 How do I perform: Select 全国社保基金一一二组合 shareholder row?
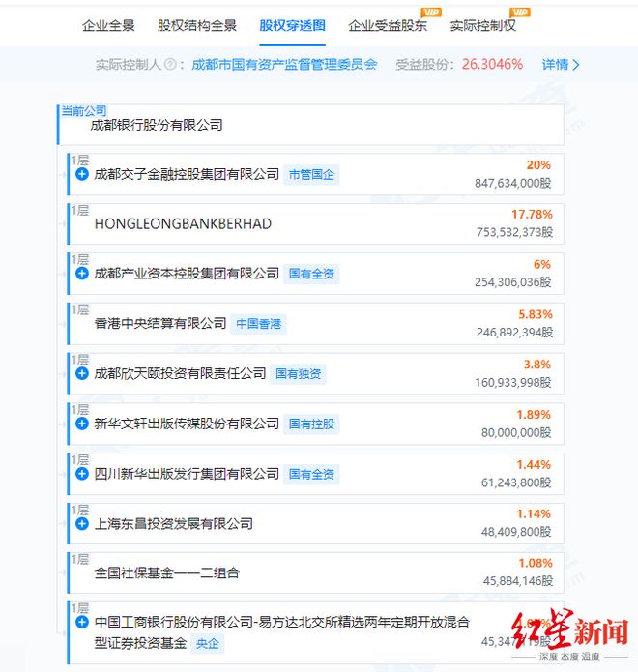[316, 573]
